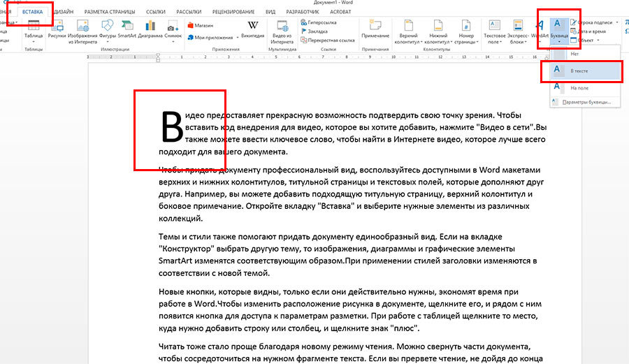The width and height of the screenshot is (629, 364).
Task: Click the Буквица drop cap button
Action: [559, 31]
